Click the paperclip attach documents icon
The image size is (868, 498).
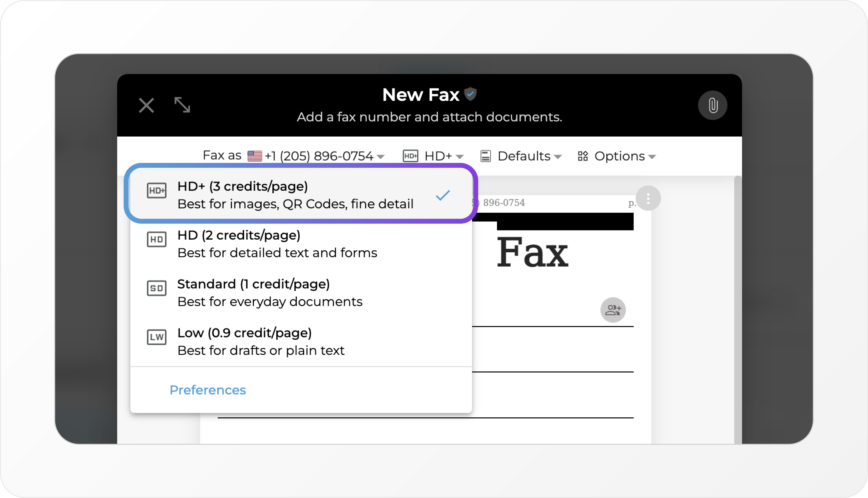coord(713,105)
